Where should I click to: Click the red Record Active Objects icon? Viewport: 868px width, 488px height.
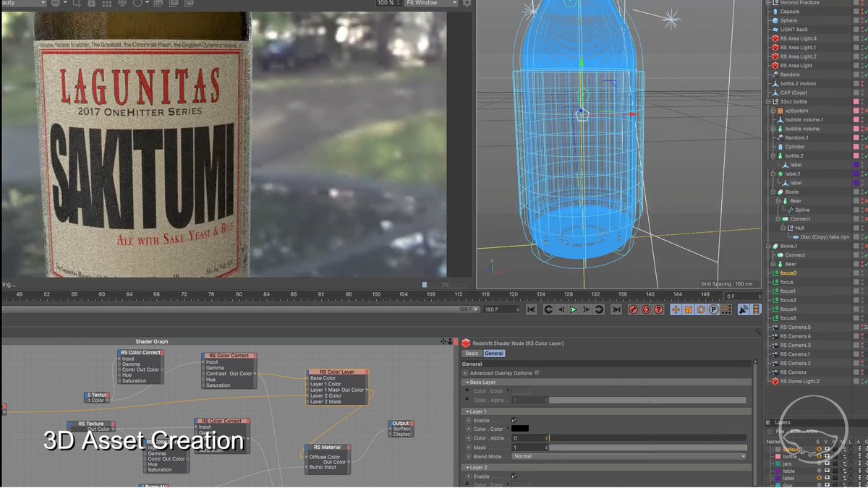pyautogui.click(x=633, y=309)
